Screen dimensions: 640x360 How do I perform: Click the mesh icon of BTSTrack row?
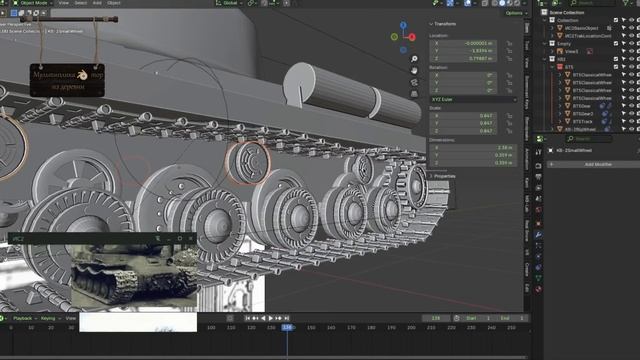568,121
